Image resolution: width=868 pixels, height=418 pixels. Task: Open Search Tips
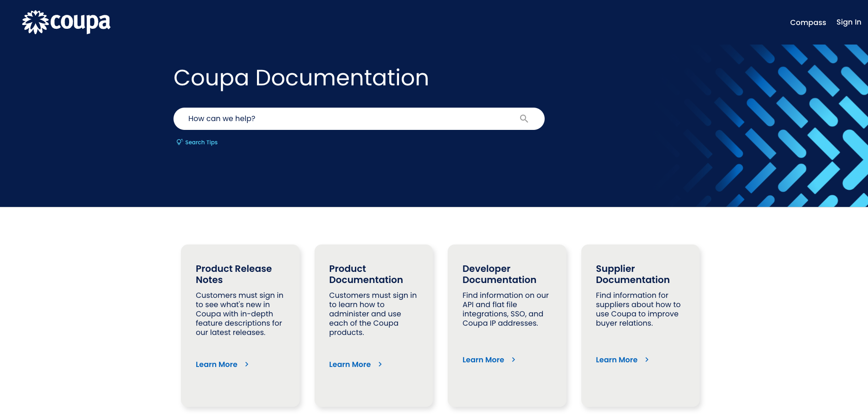tap(201, 142)
